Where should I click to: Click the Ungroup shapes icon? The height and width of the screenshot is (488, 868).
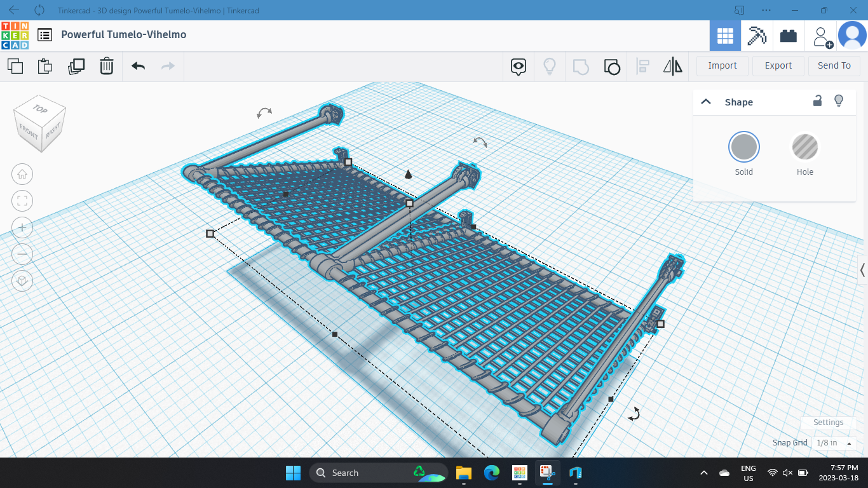[612, 66]
